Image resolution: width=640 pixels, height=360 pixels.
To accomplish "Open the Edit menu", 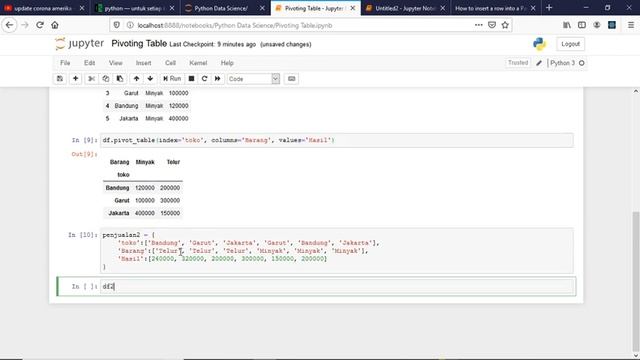I will coord(89,63).
